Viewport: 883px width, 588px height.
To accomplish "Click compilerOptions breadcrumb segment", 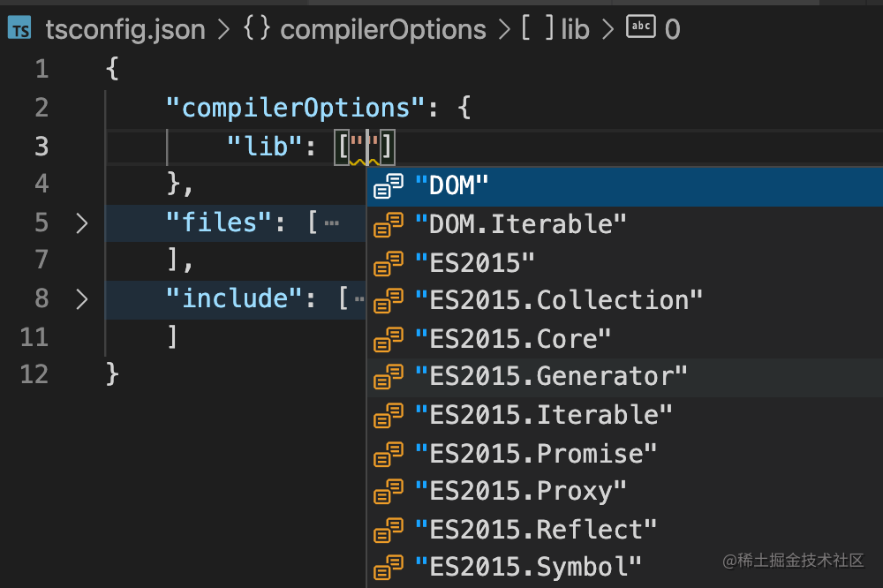I will click(x=382, y=29).
